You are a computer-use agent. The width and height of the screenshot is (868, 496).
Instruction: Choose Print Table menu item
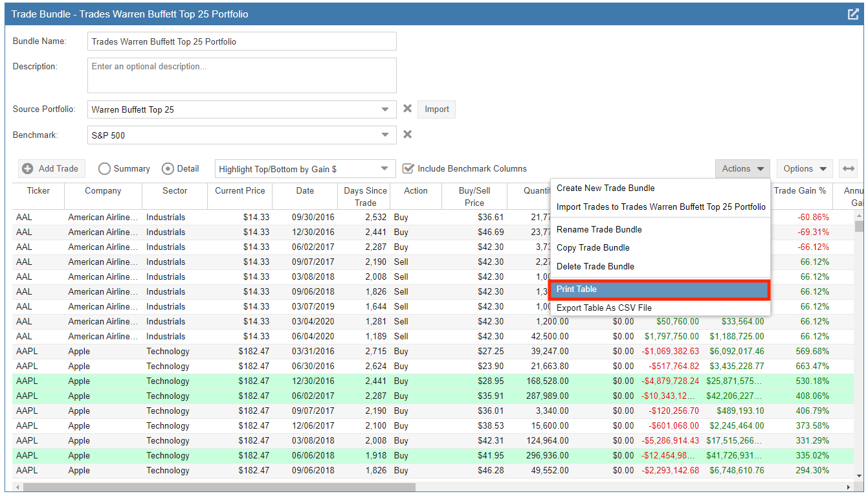660,289
